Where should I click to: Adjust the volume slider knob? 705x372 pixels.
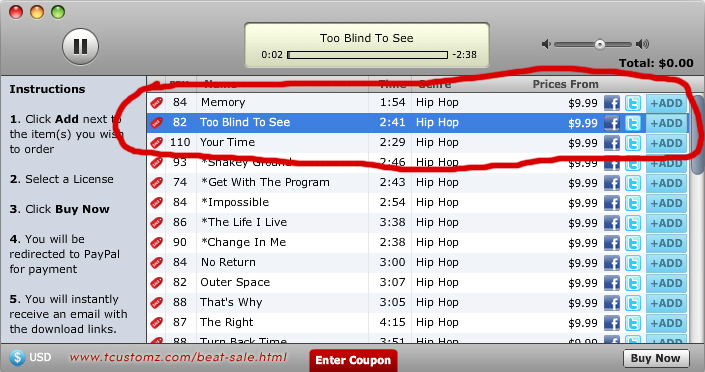pyautogui.click(x=599, y=44)
